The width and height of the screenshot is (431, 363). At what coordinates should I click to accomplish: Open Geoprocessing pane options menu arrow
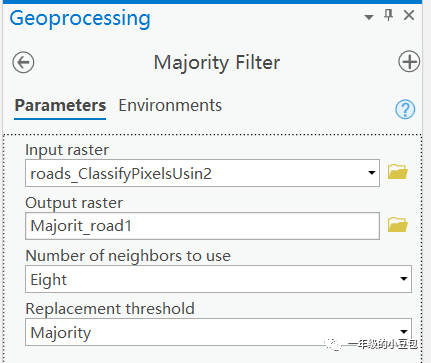point(369,17)
